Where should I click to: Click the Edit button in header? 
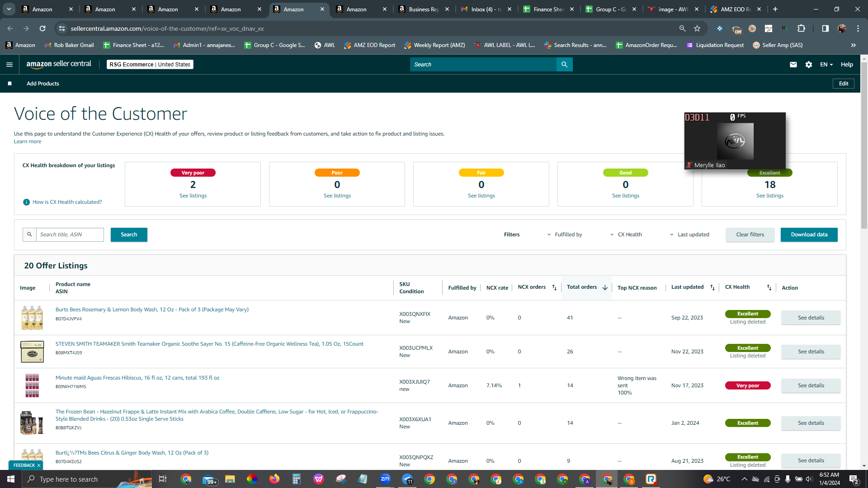coord(844,84)
